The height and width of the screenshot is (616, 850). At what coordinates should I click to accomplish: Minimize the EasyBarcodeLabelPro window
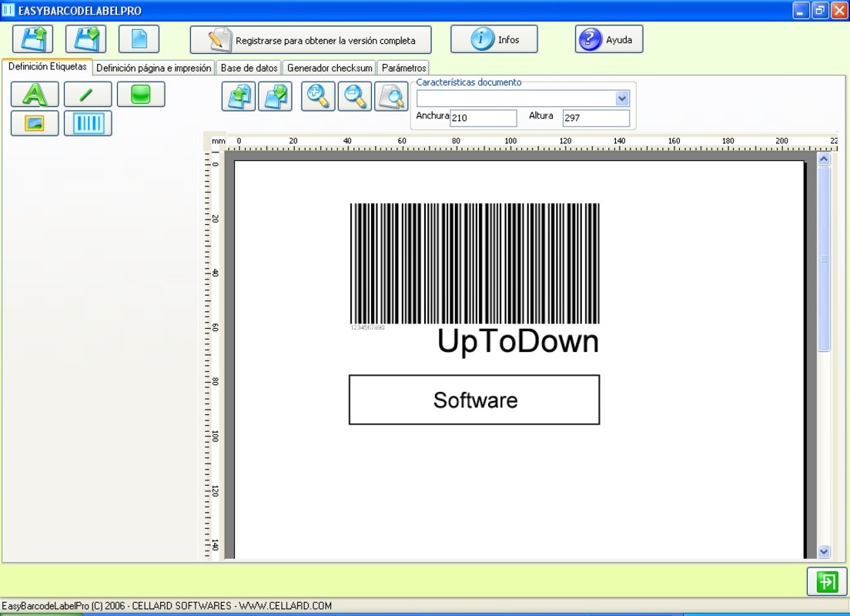click(x=801, y=10)
